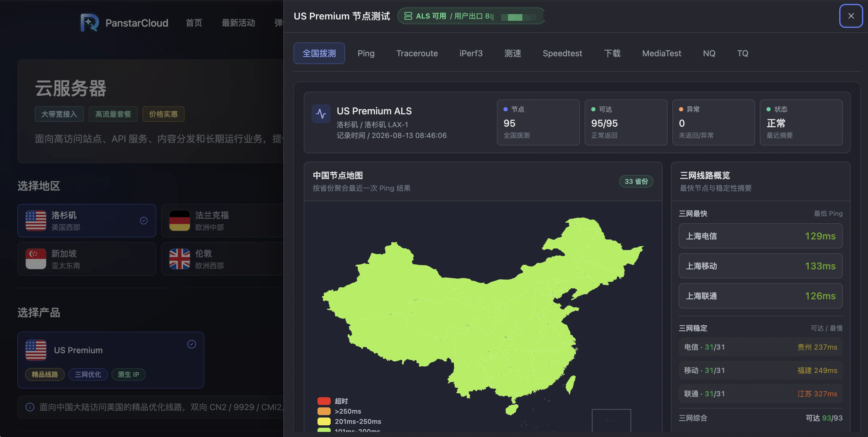
Task: Click the 上海电信 129ms row
Action: [760, 236]
